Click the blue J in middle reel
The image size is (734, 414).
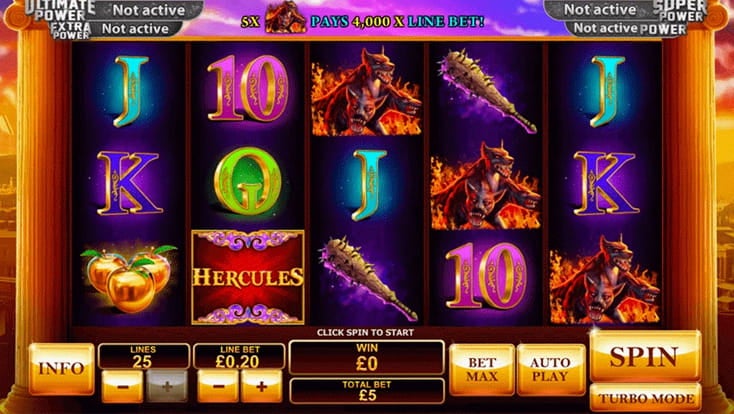coord(369,185)
